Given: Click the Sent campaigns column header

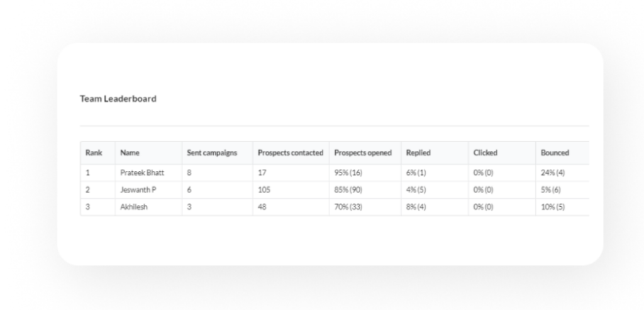Looking at the screenshot, I should 212,153.
